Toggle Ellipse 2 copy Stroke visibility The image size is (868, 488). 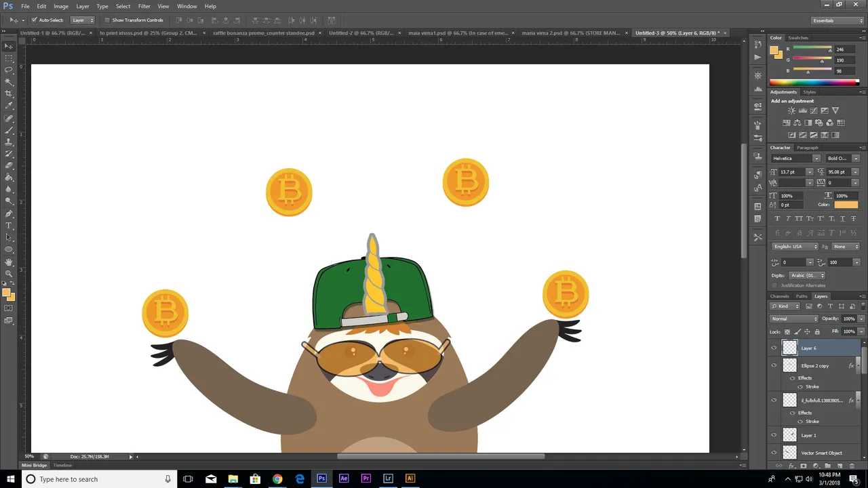[800, 386]
